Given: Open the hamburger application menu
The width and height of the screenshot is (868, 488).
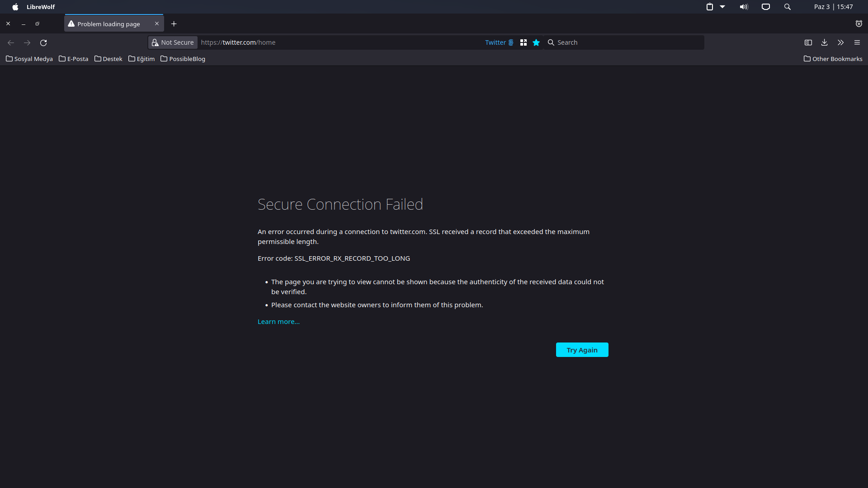Looking at the screenshot, I should (x=857, y=42).
